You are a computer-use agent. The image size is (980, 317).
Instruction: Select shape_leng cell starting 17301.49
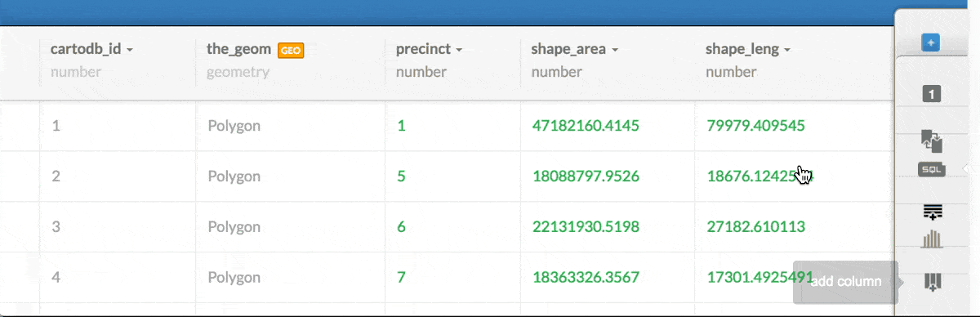pyautogui.click(x=759, y=277)
